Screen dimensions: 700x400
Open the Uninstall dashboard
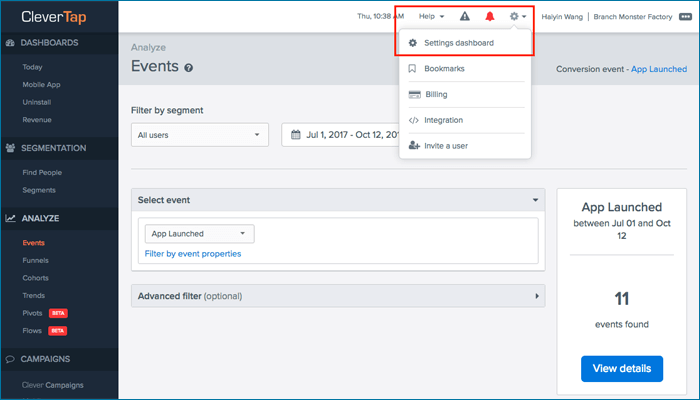37,102
